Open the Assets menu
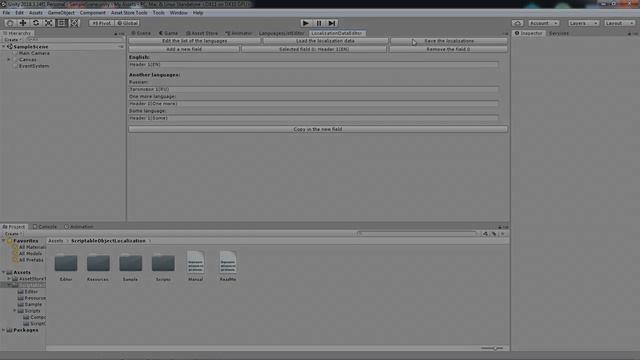Screen dimensions: 640x360 pos(36,13)
